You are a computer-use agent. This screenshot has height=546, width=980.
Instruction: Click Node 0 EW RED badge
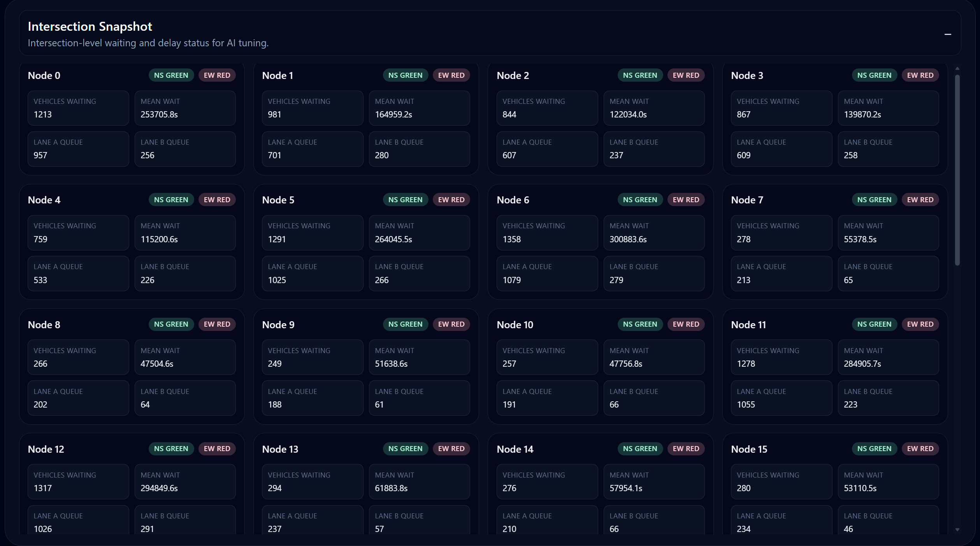tap(217, 75)
